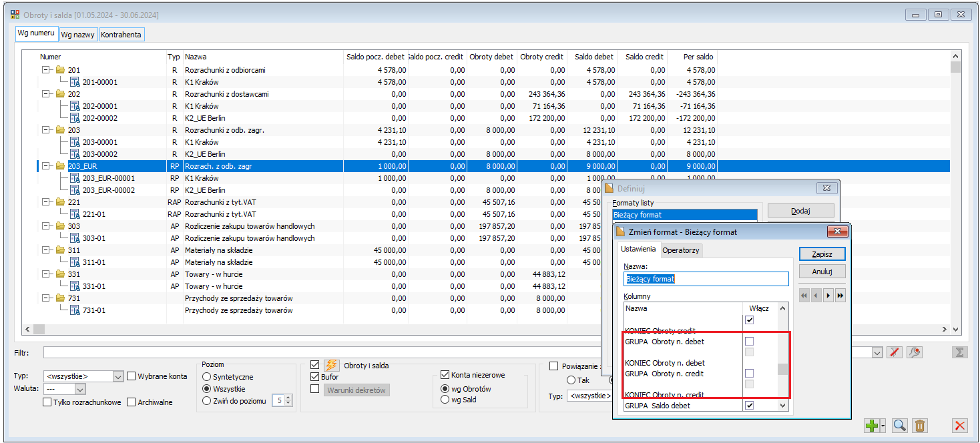Collapse the 202 account tree node
The height and width of the screenshot is (443, 980).
pos(45,94)
